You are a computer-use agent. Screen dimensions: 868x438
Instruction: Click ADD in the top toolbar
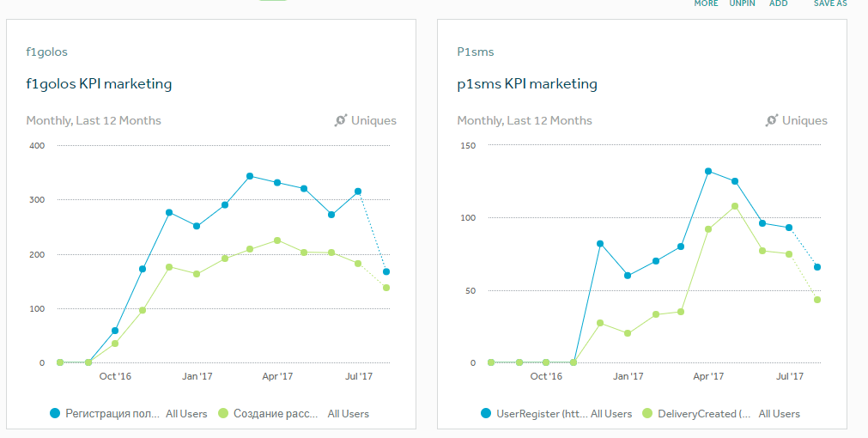pyautogui.click(x=779, y=3)
